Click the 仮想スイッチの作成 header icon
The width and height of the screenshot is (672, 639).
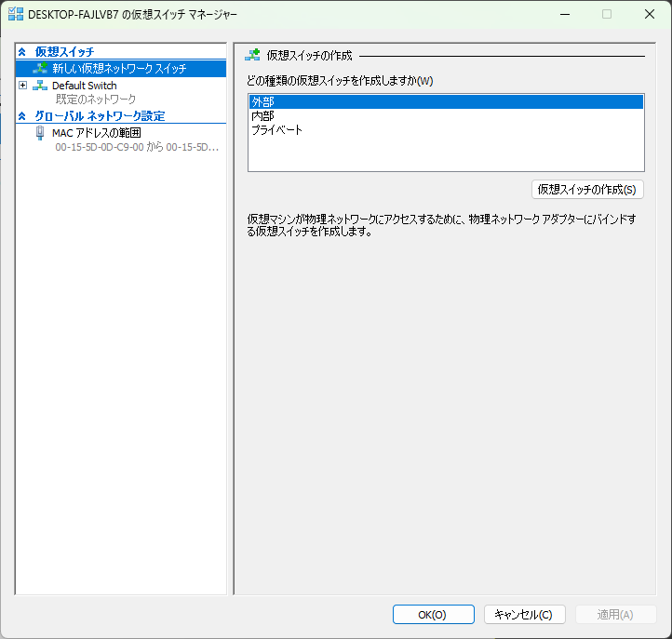tap(252, 55)
